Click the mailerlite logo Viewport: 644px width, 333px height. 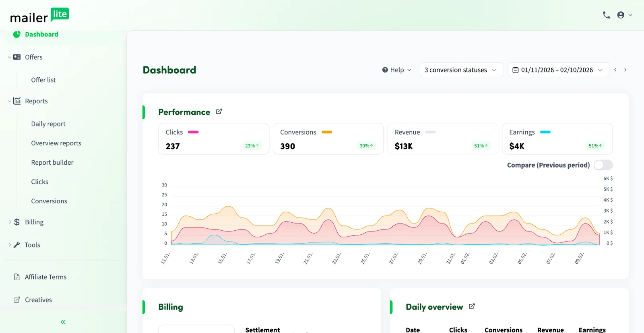pyautogui.click(x=39, y=16)
